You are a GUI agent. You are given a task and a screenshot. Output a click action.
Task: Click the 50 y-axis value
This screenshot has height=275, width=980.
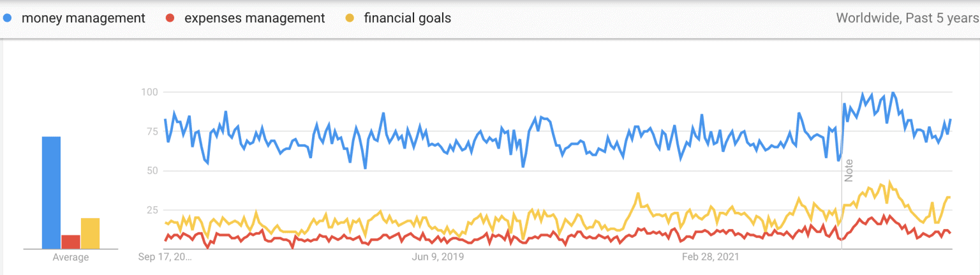coord(151,171)
